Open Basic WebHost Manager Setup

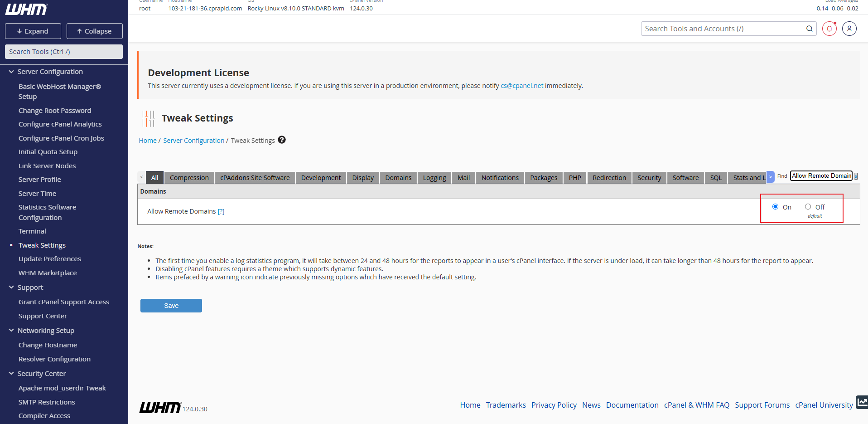tap(60, 92)
